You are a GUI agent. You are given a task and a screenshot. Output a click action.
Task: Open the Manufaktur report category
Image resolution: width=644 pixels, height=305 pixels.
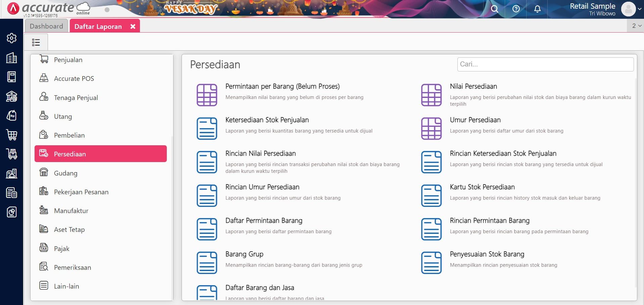pos(71,211)
